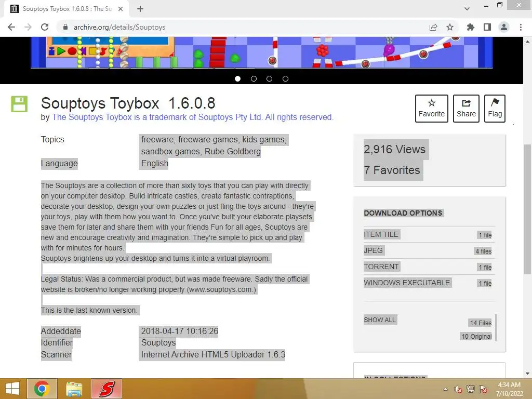Toggle the Chrome side panel icon

(x=487, y=27)
